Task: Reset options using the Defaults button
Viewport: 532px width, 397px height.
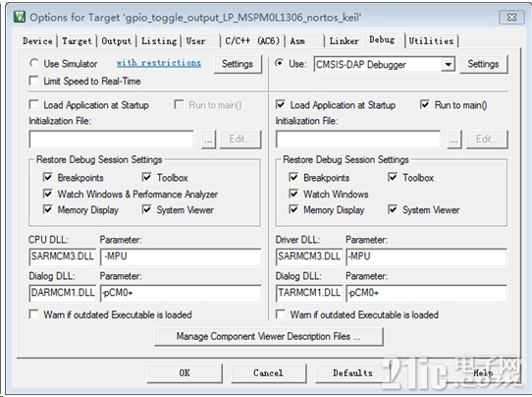Action: (x=352, y=372)
